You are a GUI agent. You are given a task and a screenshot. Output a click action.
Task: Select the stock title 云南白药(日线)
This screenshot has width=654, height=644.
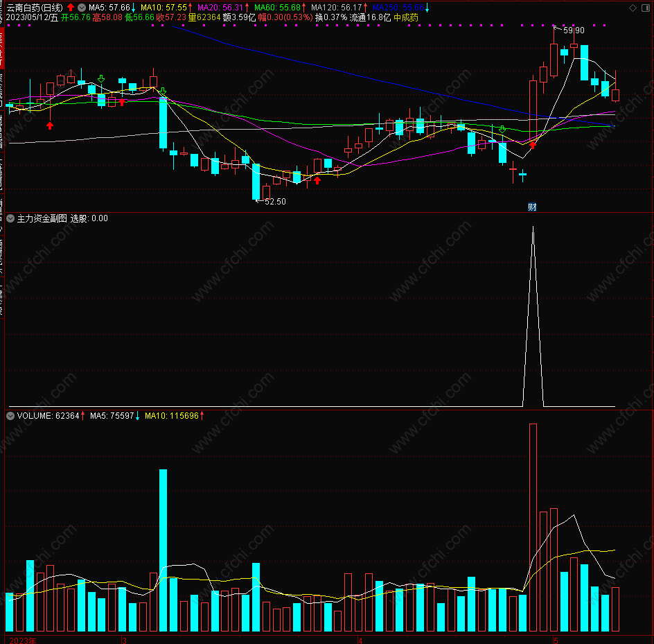35,8
